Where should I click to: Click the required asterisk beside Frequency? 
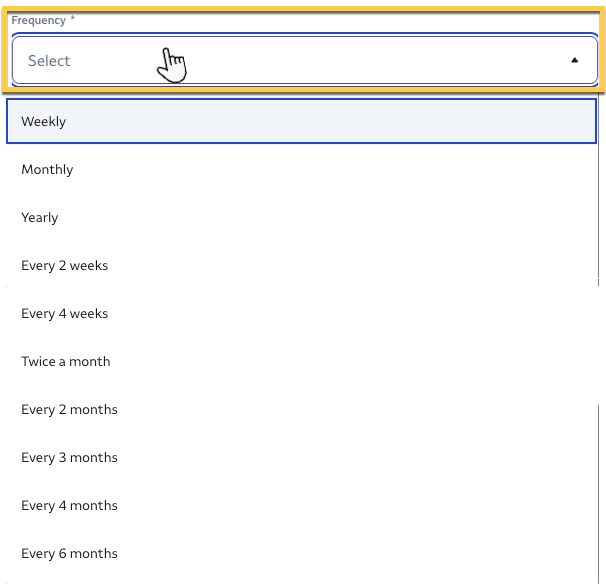[x=73, y=20]
